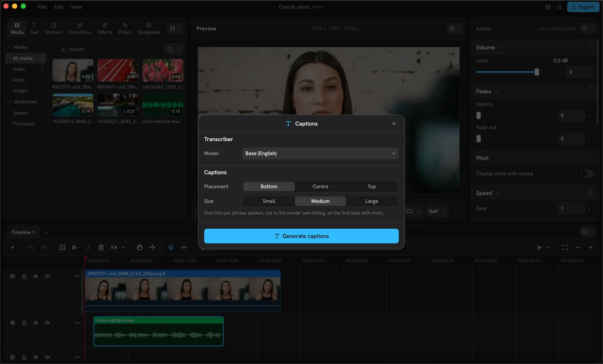Viewport: 603px width, 364px height.
Task: Collapse the Fades section chevron
Action: (497, 92)
